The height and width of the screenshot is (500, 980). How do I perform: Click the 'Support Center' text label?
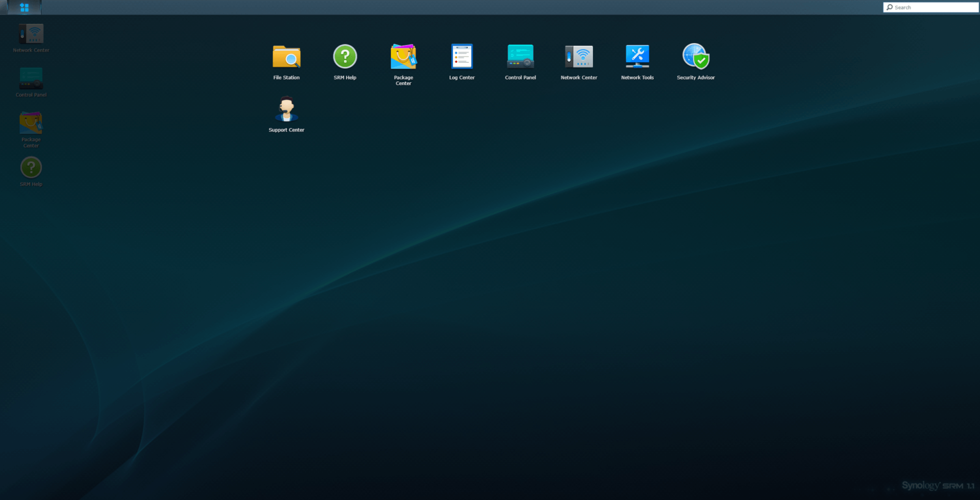click(286, 130)
